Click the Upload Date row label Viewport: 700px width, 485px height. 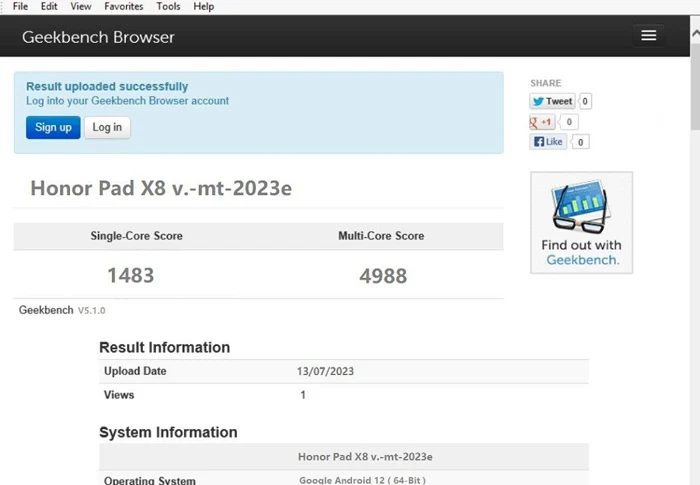(x=135, y=371)
